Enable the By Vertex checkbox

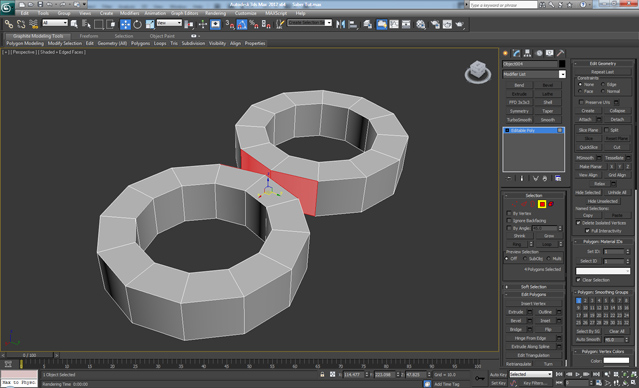509,213
